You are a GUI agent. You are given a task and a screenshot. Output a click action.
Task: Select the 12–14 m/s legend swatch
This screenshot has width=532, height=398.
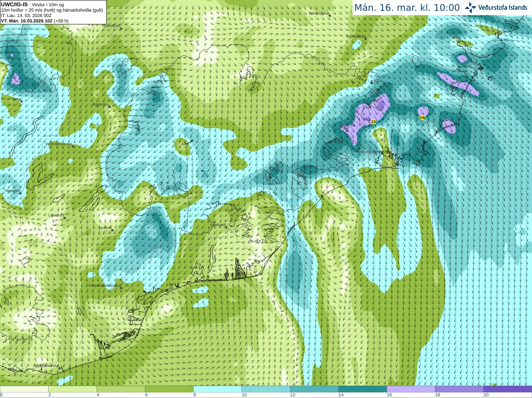(x=314, y=389)
